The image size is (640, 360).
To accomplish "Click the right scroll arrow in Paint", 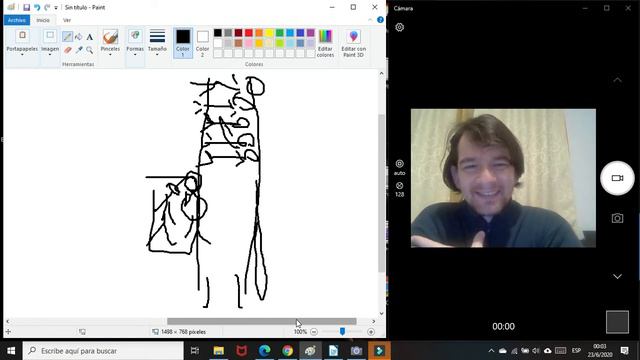I will (373, 322).
